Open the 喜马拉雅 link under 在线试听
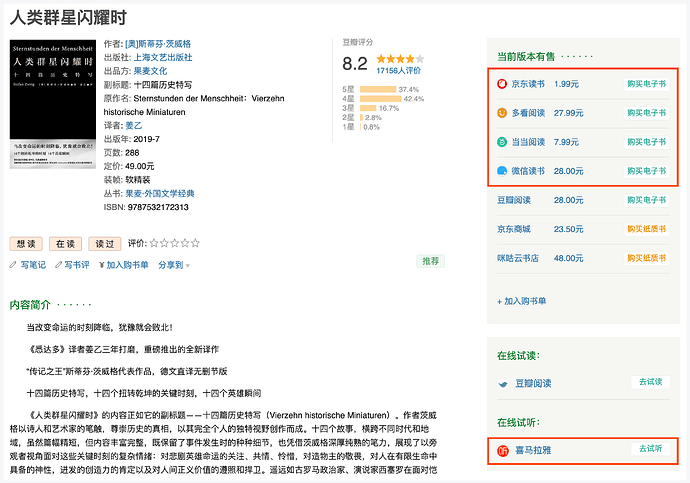690x483 pixels. tap(533, 450)
